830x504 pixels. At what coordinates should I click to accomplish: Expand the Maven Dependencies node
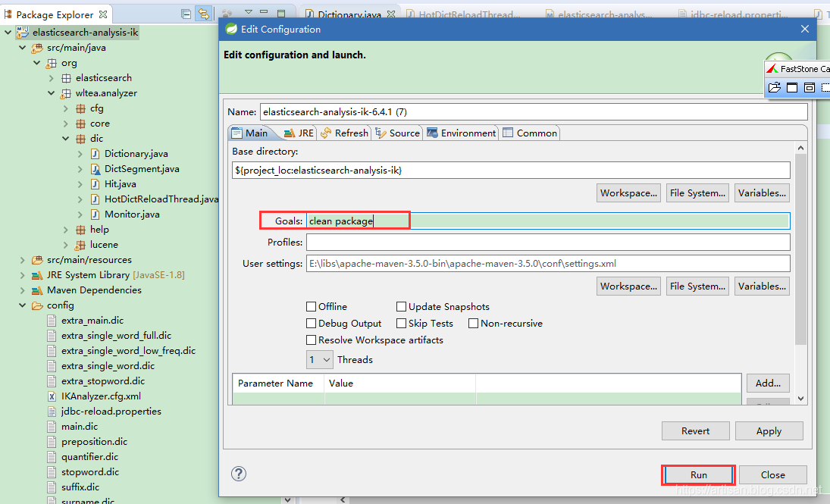coord(22,290)
